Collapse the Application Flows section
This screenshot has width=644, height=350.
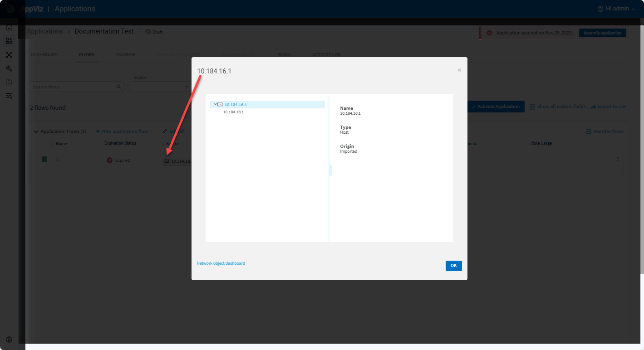pyautogui.click(x=36, y=131)
